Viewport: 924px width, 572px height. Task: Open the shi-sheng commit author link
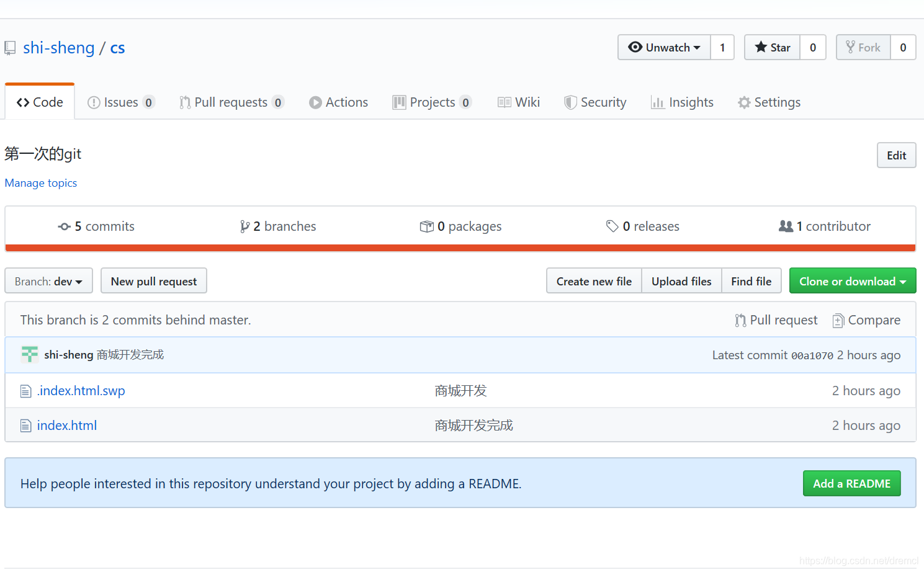(x=69, y=354)
